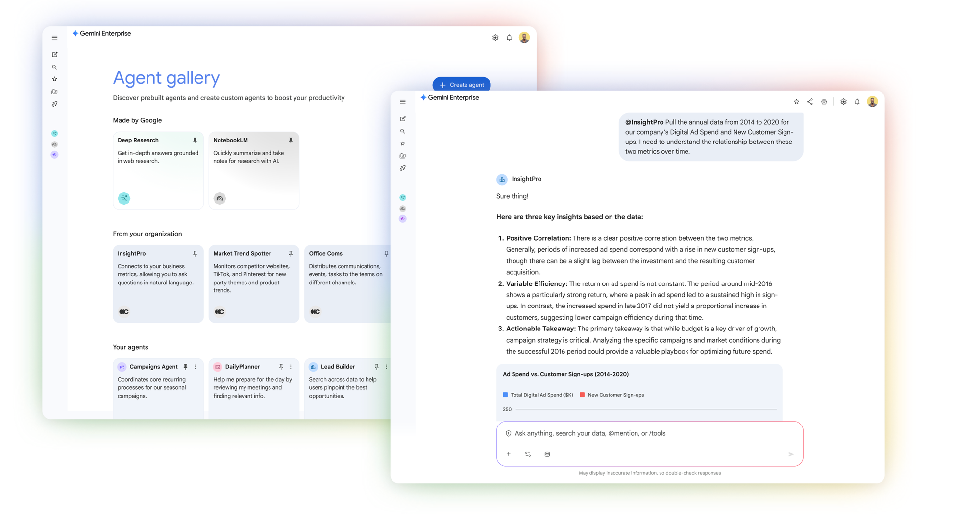This screenshot has height=519, width=980.
Task: Star this InsightPro conversation
Action: (x=796, y=102)
